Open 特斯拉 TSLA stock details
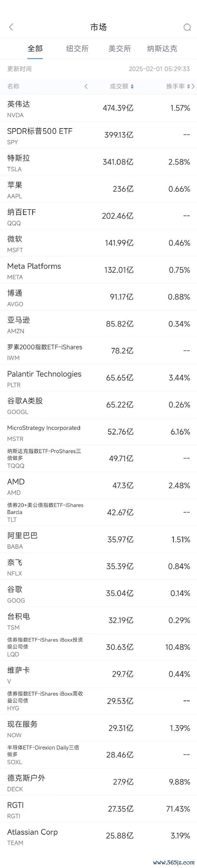Viewport: 197px width, 868px height. [98, 162]
